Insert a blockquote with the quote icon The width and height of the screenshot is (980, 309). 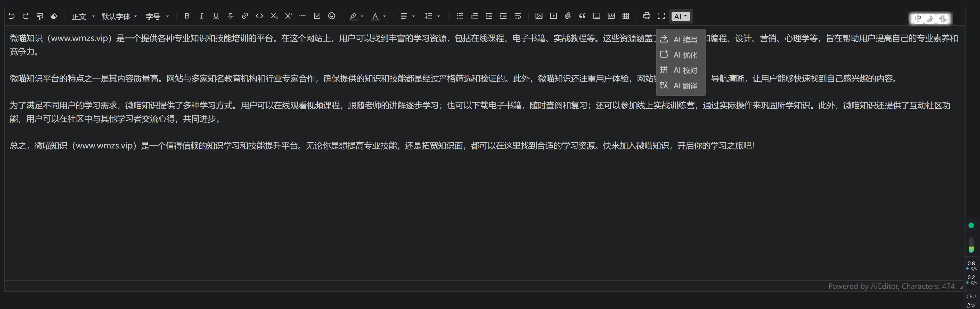[582, 16]
